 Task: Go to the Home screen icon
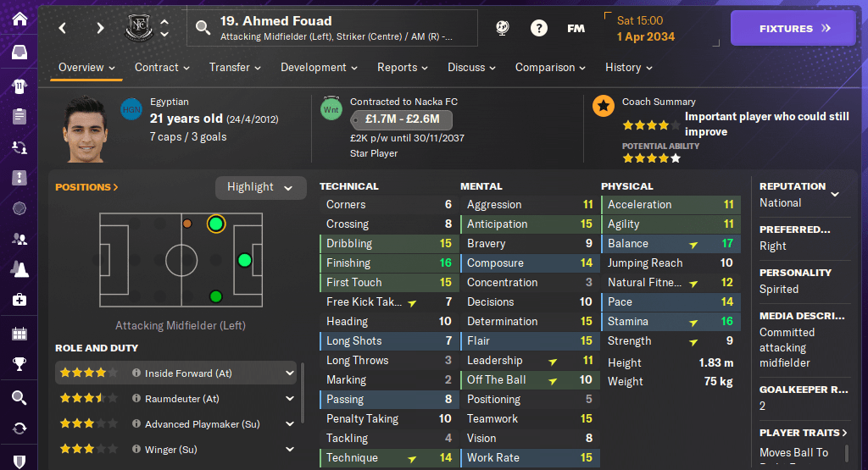click(19, 19)
